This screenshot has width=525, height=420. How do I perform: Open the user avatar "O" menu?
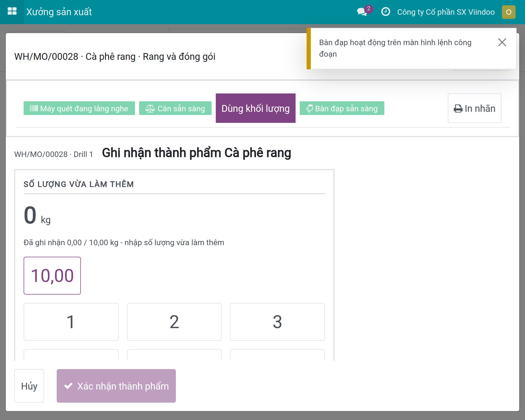coord(508,12)
